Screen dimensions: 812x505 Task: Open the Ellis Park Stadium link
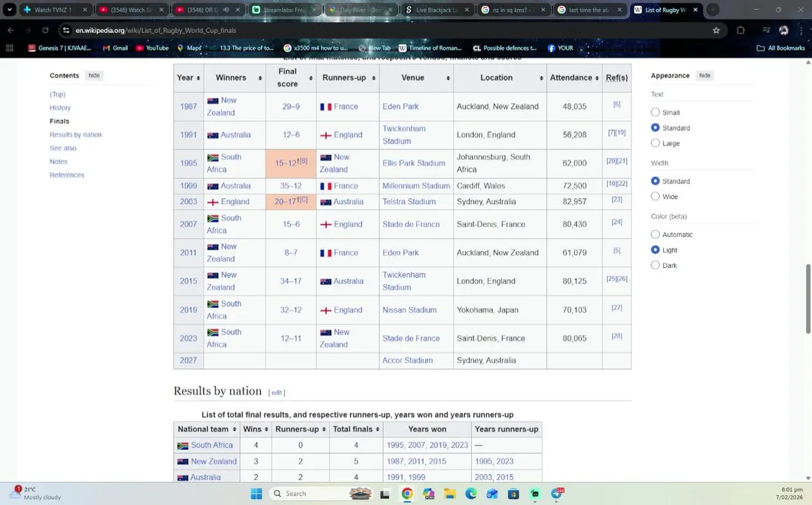(414, 163)
